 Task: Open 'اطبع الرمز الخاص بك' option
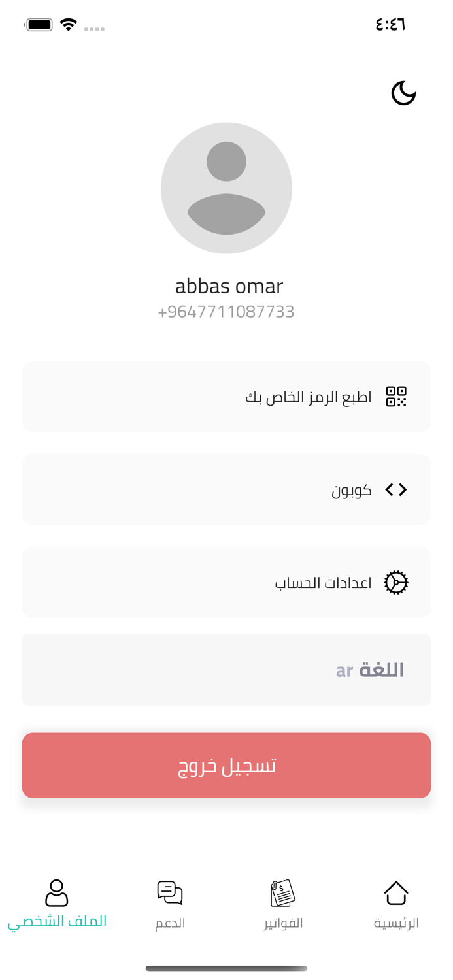tap(226, 397)
